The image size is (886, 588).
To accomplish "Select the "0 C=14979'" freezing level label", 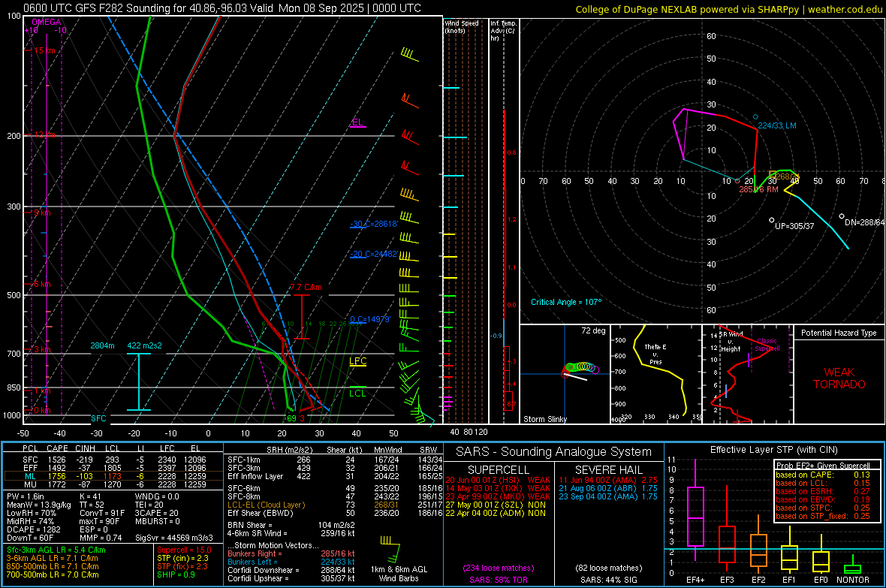I will [x=370, y=319].
